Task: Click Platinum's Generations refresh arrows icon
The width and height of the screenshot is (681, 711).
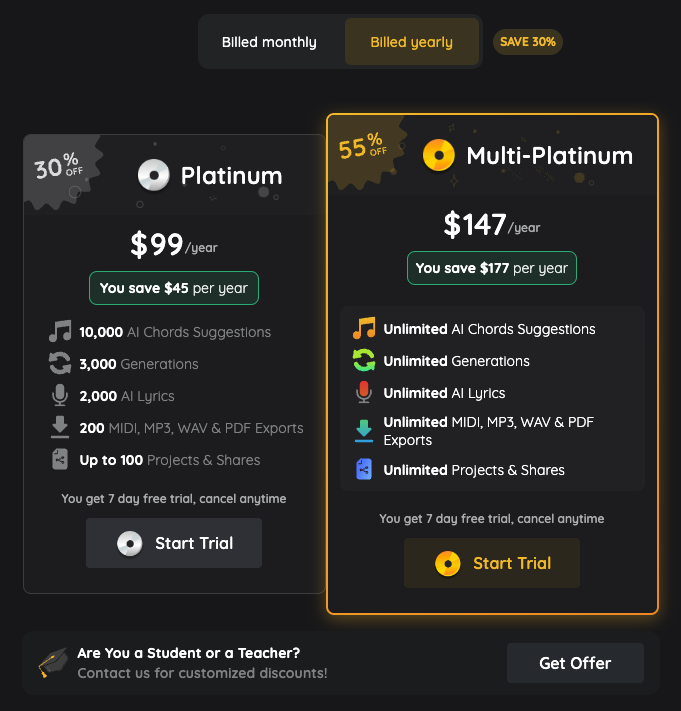Action: (60, 364)
